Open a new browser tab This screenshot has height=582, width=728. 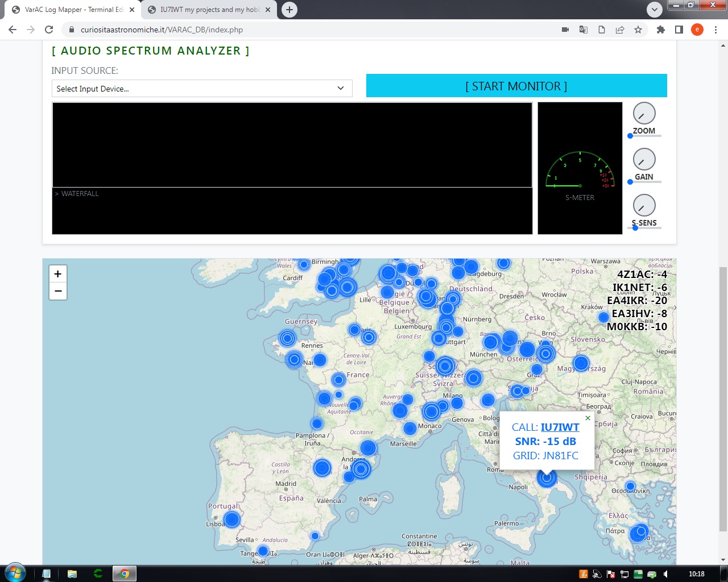[x=289, y=10]
